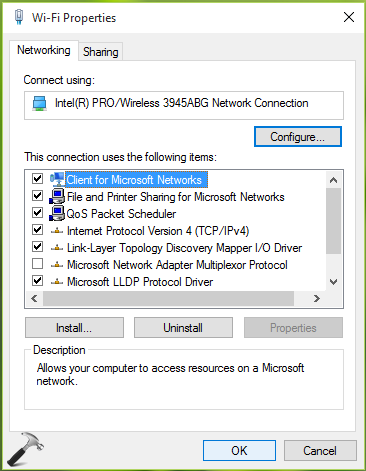The height and width of the screenshot is (471, 366).
Task: Click the horizontal scrollbar track in items list
Action: pyautogui.click(x=168, y=298)
